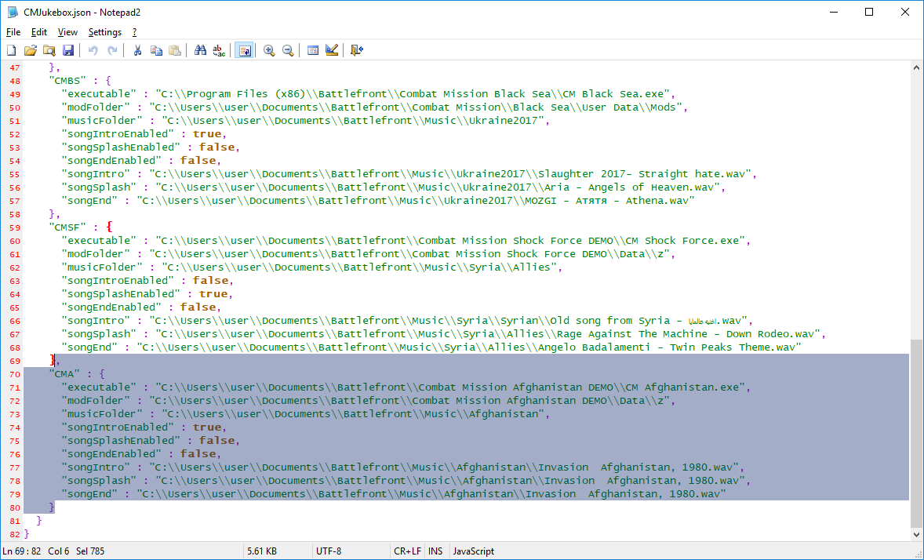Click the "Col 6" status entry
Viewport: 924px width, 560px height.
point(58,551)
